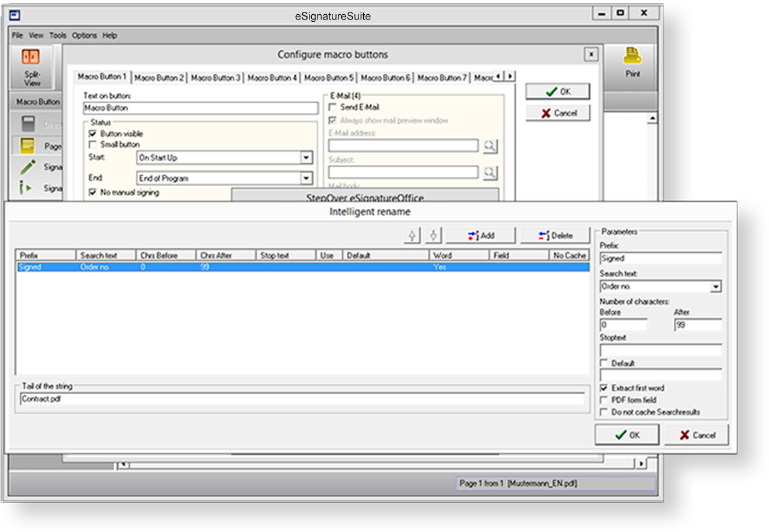Image resolution: width=769 pixels, height=532 pixels.
Task: Enable Do not cache Searchresults
Action: point(604,411)
